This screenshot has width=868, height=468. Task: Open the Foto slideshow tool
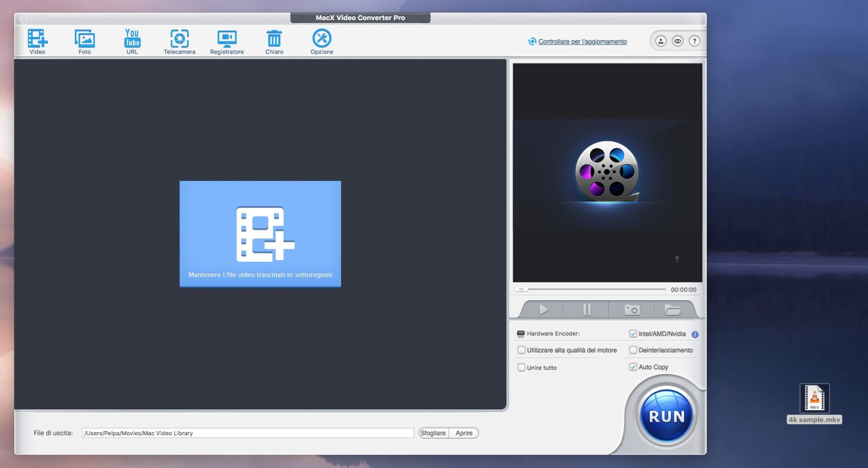click(85, 39)
